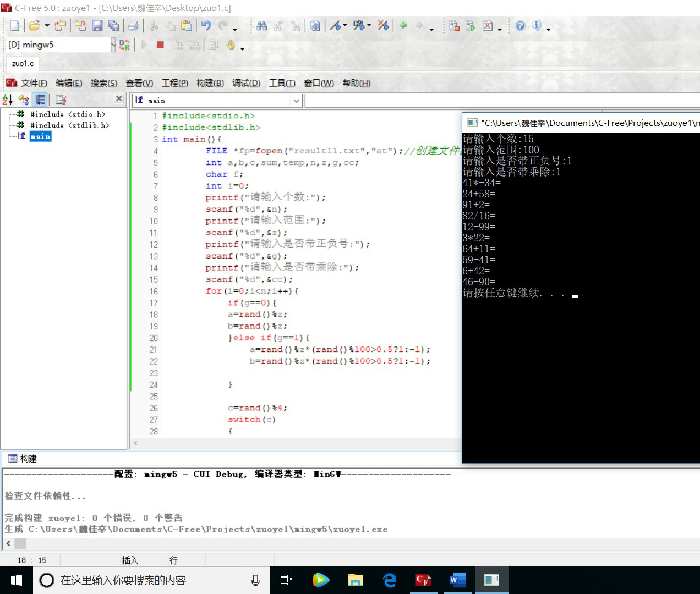
Task: Expand the main function selector dropdown
Action: coord(297,101)
